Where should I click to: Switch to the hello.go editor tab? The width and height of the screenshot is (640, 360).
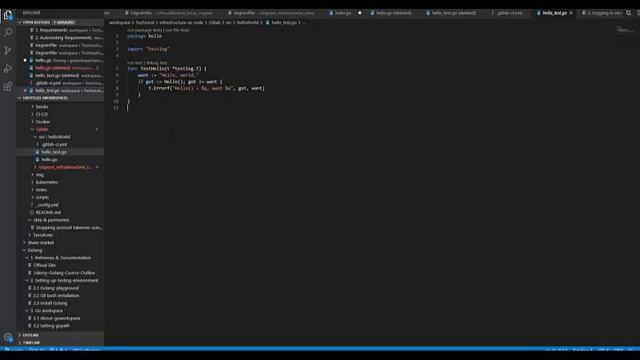click(343, 13)
